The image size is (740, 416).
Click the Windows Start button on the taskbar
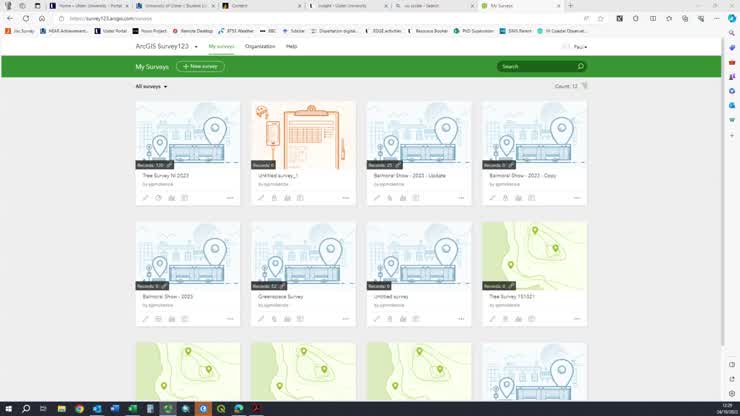(x=8, y=408)
